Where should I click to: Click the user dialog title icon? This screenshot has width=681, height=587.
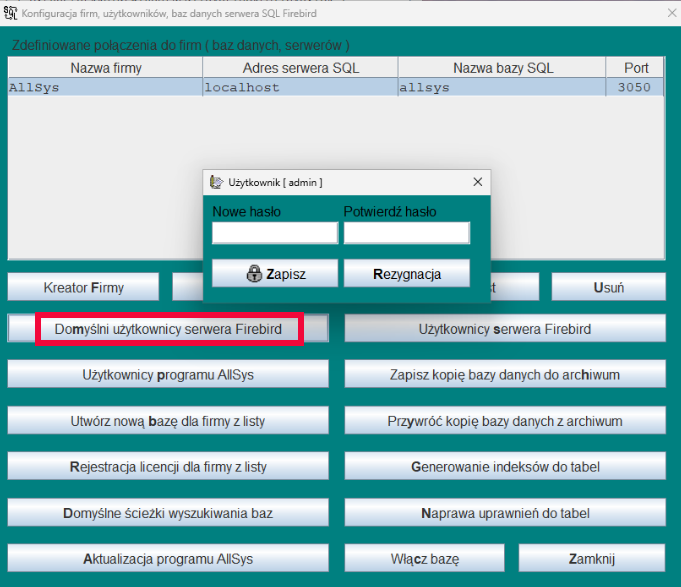click(216, 182)
